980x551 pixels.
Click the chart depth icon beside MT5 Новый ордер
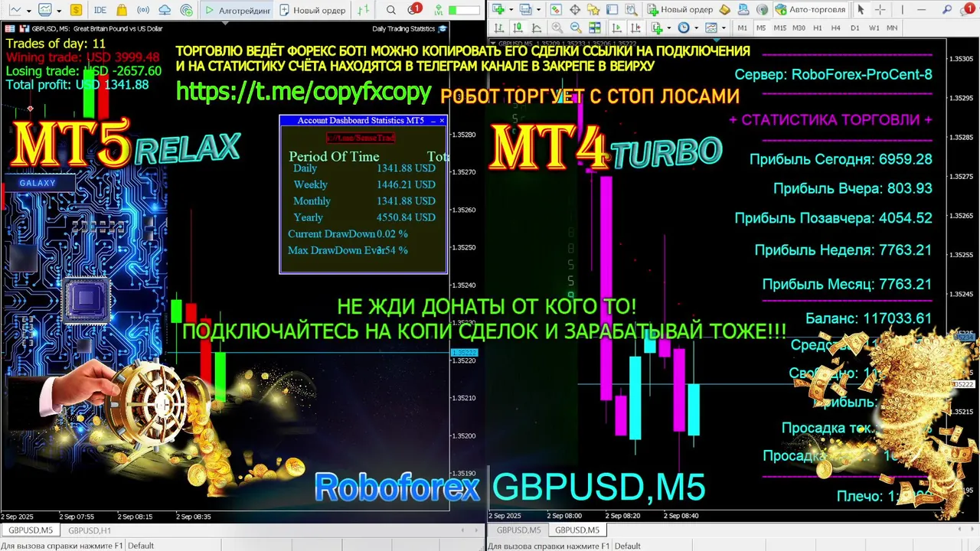click(x=364, y=10)
